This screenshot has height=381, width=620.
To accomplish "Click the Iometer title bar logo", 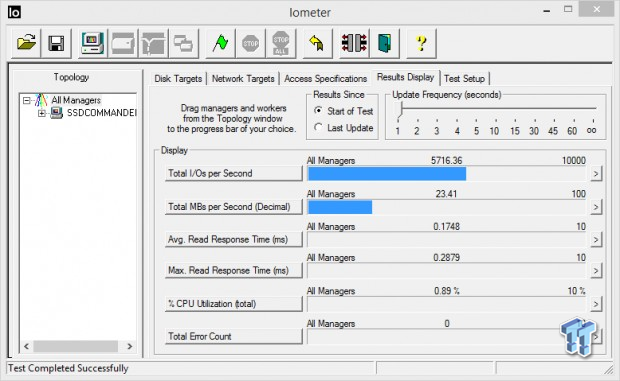I will click(14, 12).
